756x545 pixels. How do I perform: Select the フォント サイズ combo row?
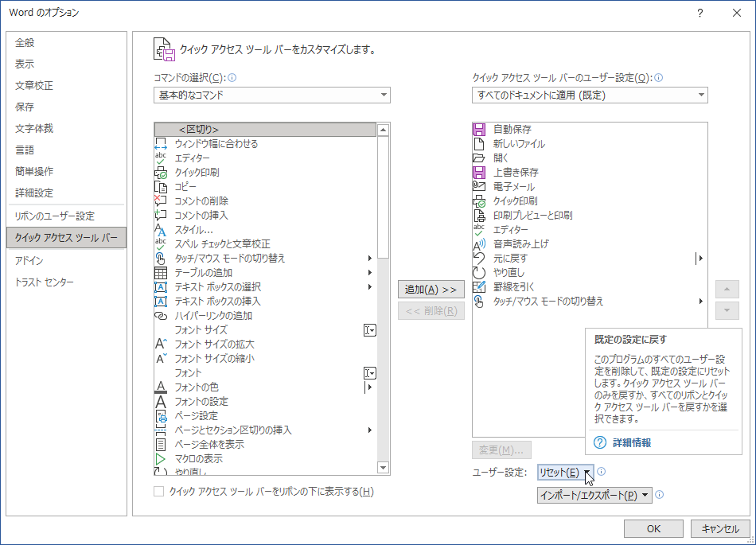click(x=265, y=330)
